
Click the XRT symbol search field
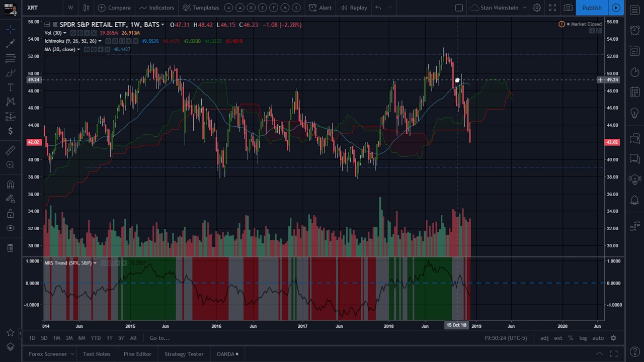point(43,8)
